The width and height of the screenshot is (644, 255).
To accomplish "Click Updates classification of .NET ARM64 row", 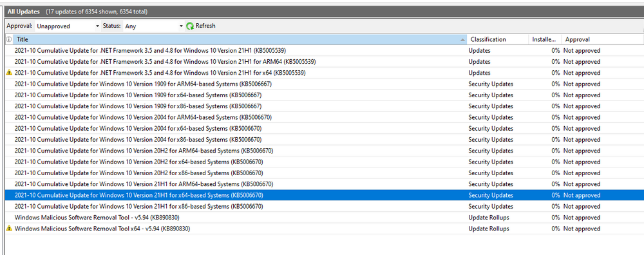I will [479, 62].
